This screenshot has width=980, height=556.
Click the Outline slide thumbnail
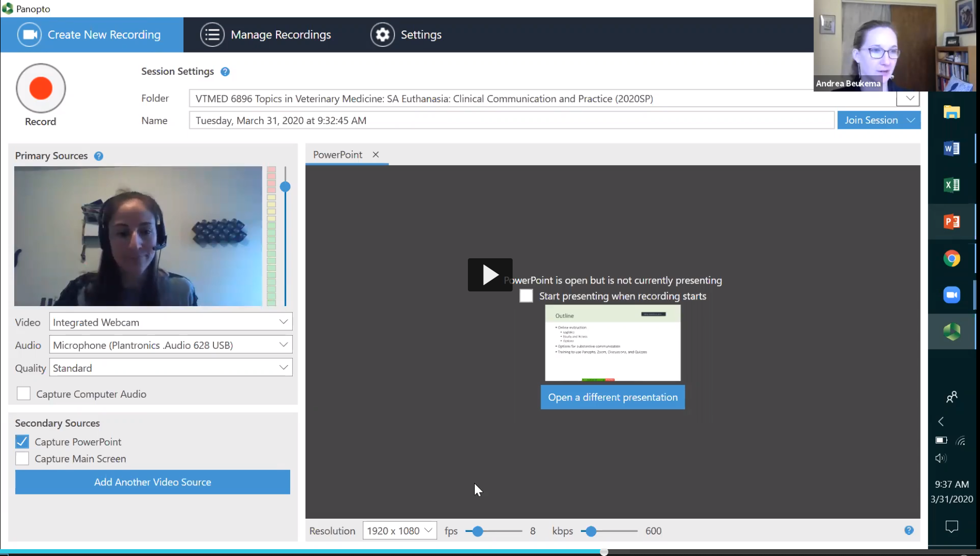coord(612,343)
